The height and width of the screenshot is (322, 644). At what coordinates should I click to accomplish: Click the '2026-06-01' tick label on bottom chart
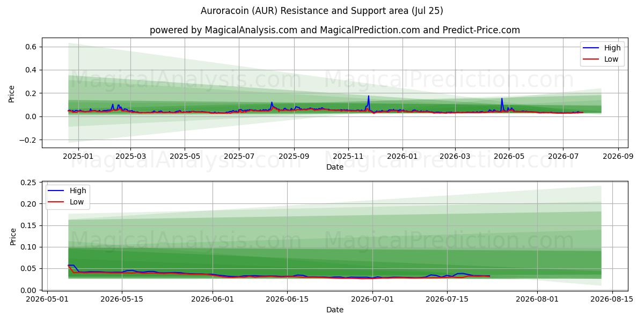tap(213, 301)
